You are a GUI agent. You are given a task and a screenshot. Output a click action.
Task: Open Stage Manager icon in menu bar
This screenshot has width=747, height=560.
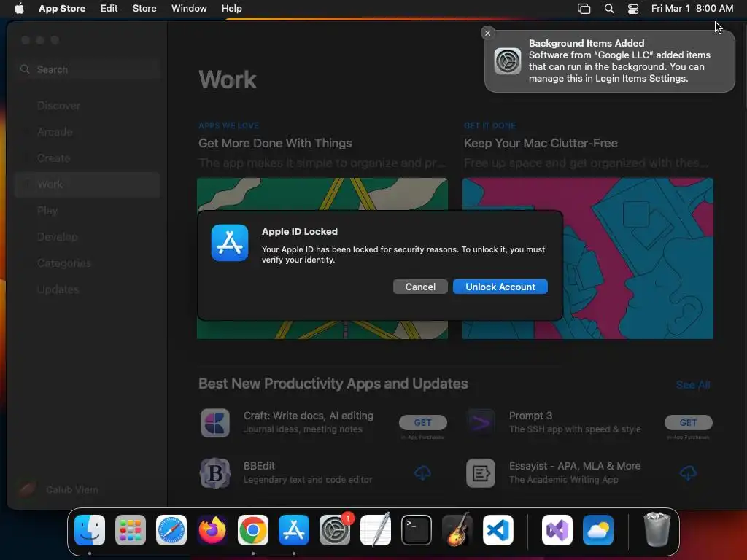pos(584,9)
